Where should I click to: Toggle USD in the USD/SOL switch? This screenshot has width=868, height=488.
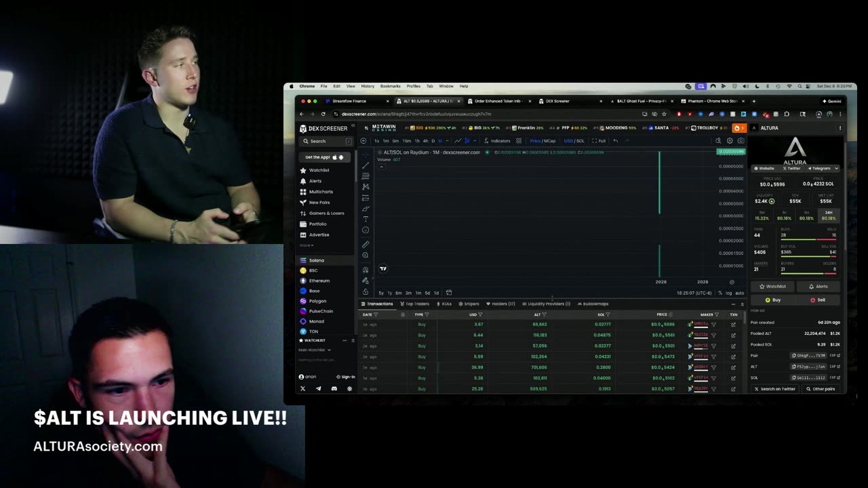coord(568,141)
